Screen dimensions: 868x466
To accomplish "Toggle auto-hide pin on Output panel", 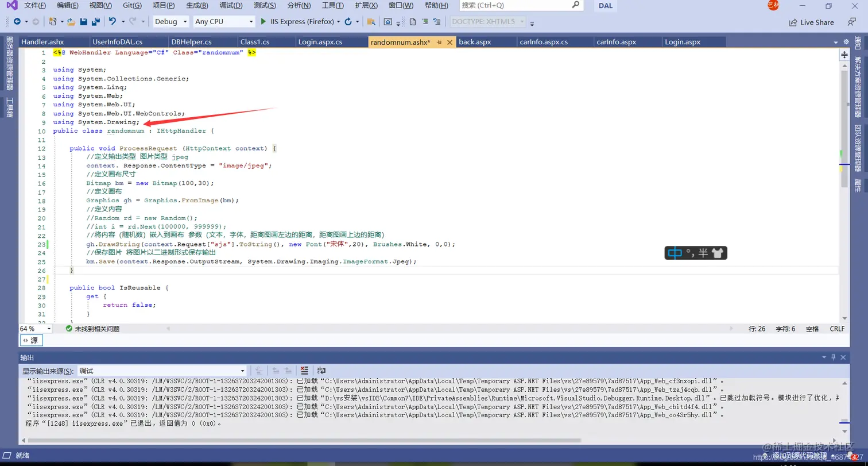I will [x=834, y=357].
